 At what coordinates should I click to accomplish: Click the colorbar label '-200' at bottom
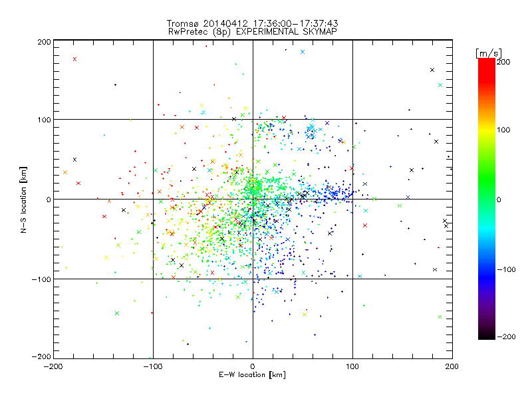(506, 336)
